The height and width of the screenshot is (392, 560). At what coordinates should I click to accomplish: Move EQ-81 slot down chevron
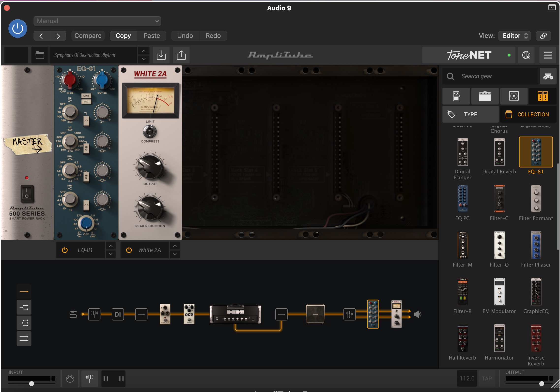[x=111, y=254]
